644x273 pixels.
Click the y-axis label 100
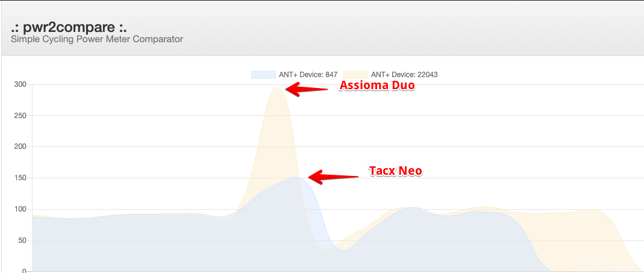[20, 209]
